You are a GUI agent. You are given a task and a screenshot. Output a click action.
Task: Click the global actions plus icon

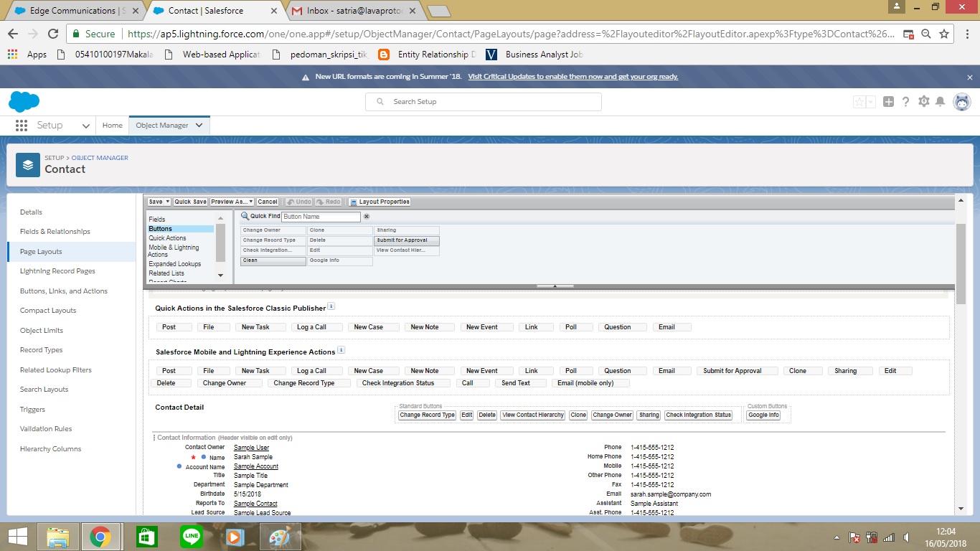click(888, 102)
